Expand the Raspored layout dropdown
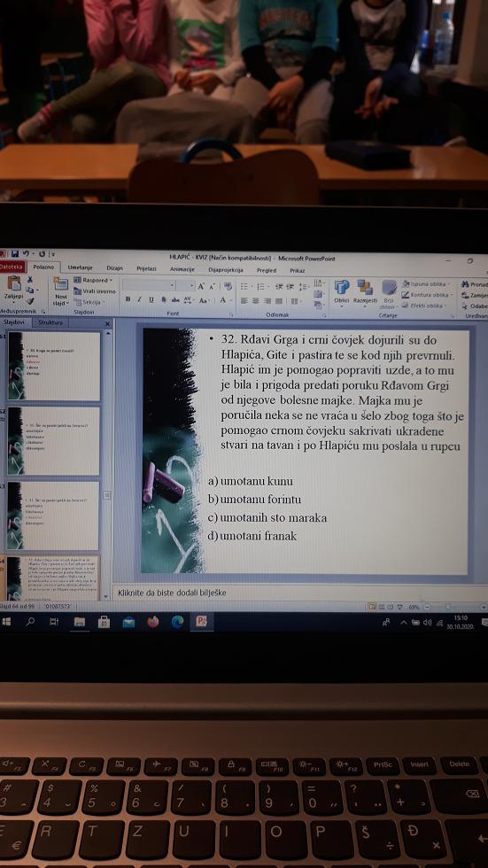Image resolution: width=488 pixels, height=868 pixels. [93, 280]
